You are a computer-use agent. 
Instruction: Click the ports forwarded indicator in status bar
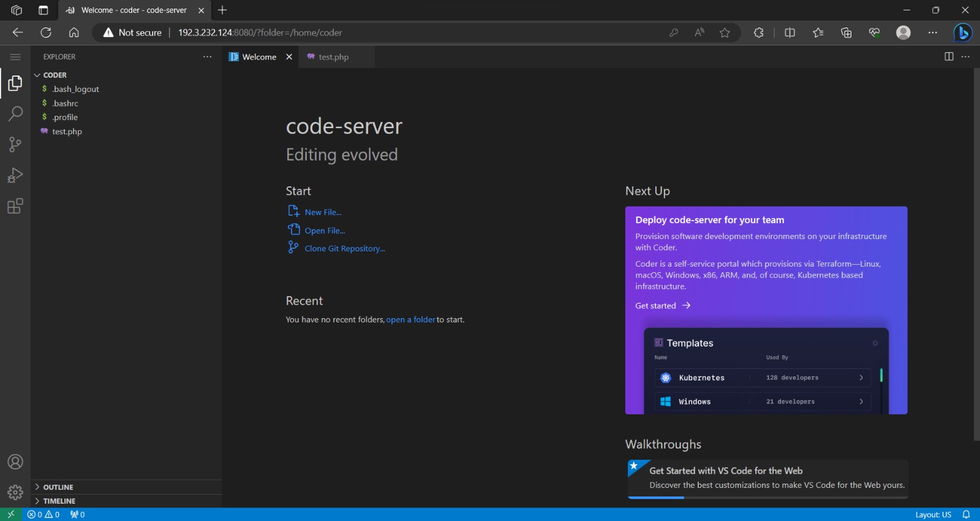tap(78, 514)
